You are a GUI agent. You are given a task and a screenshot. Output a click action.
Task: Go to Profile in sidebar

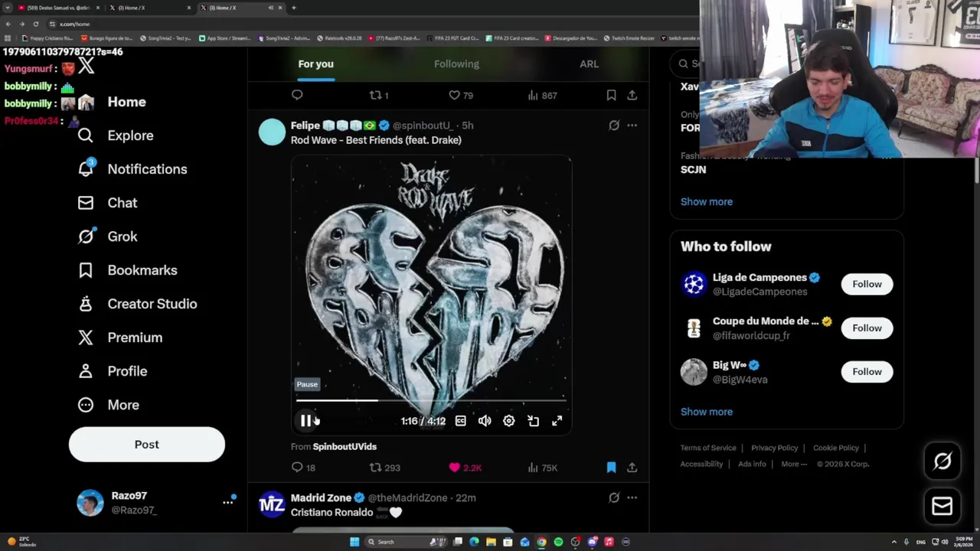coord(112,371)
